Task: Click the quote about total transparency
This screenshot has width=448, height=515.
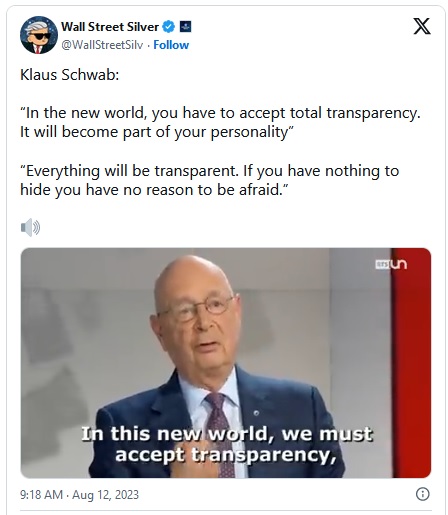Action: click(x=220, y=122)
